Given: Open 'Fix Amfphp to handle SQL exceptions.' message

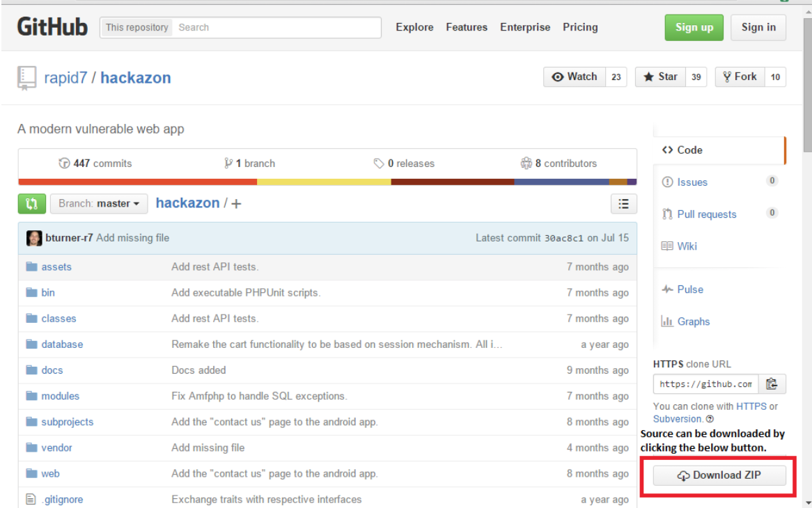Looking at the screenshot, I should coord(260,396).
